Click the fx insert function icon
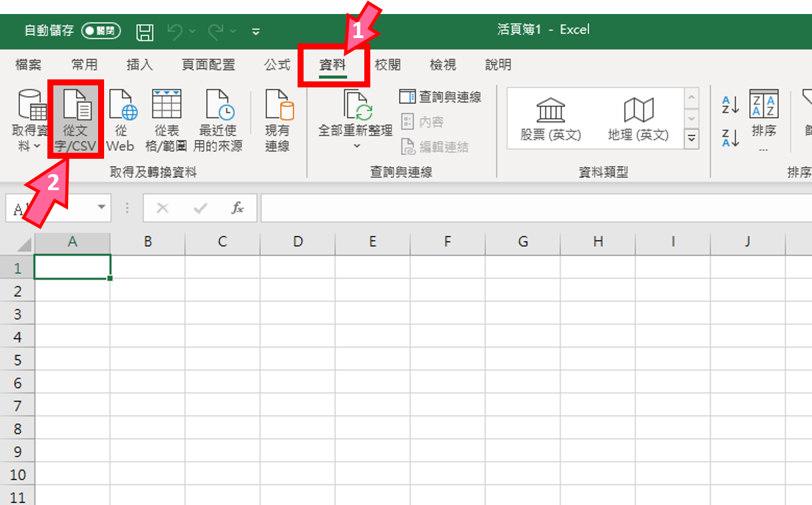 (238, 207)
